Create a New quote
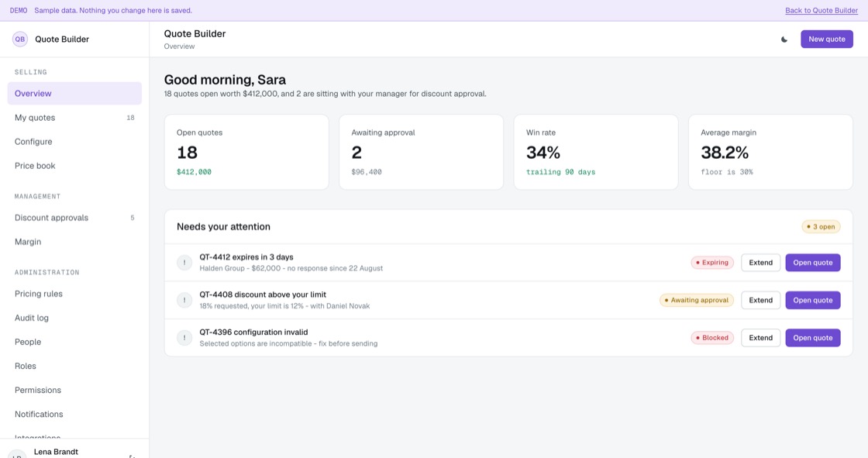Viewport: 868px width, 458px height. point(826,40)
